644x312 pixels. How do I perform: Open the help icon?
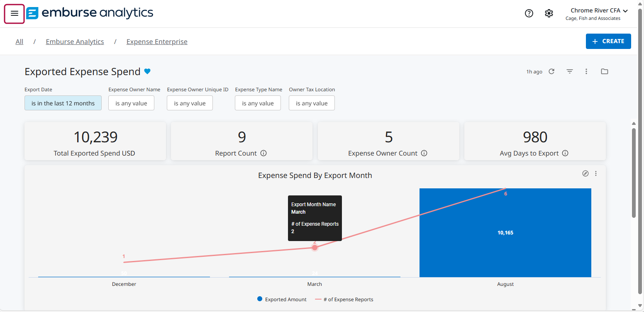point(529,13)
